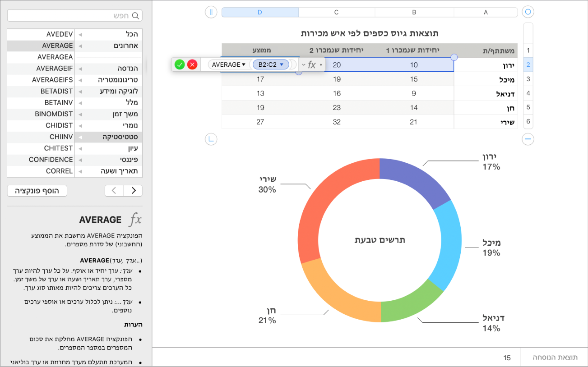This screenshot has height=367, width=588.
Task: Choose AVERAGEIFS in the function list
Action: click(x=41, y=80)
